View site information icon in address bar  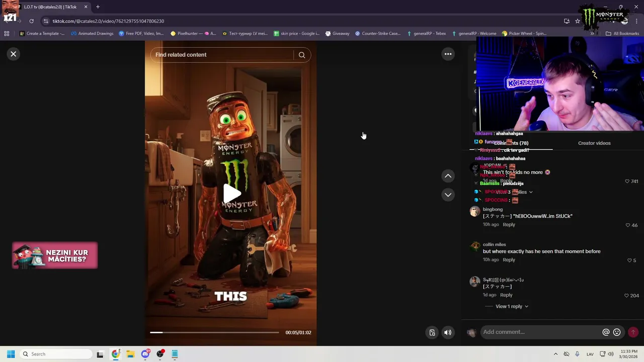click(46, 21)
